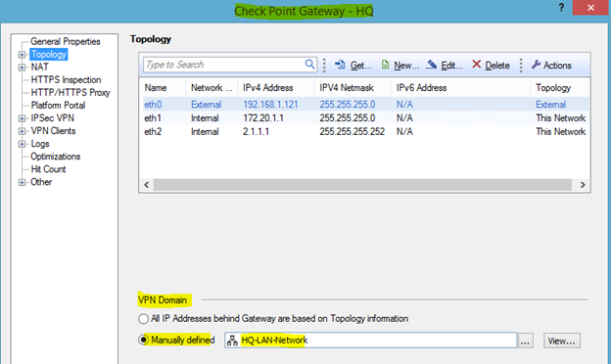This screenshot has height=364, width=611.
Task: Open HTTP/HTTPS Proxy page
Action: [x=70, y=93]
